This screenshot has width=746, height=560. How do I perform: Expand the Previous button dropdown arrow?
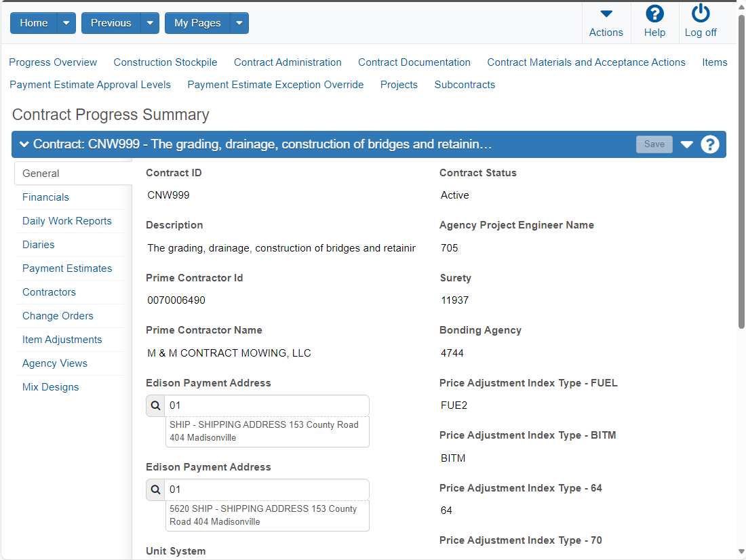150,23
